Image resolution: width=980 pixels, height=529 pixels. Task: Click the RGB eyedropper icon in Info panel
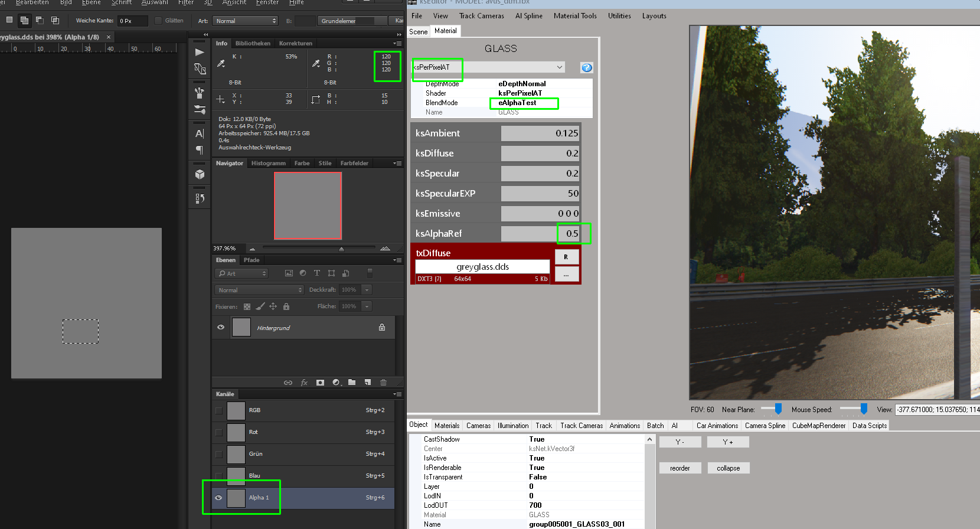pos(316,63)
